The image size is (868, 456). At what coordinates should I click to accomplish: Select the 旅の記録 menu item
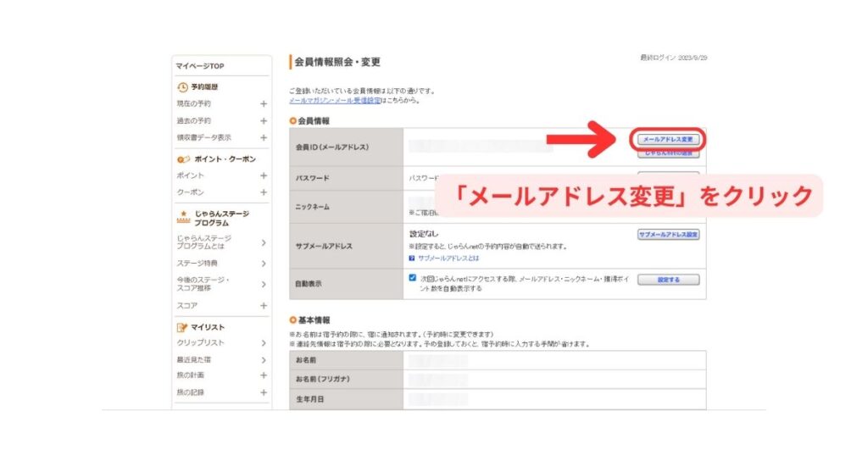click(x=191, y=392)
